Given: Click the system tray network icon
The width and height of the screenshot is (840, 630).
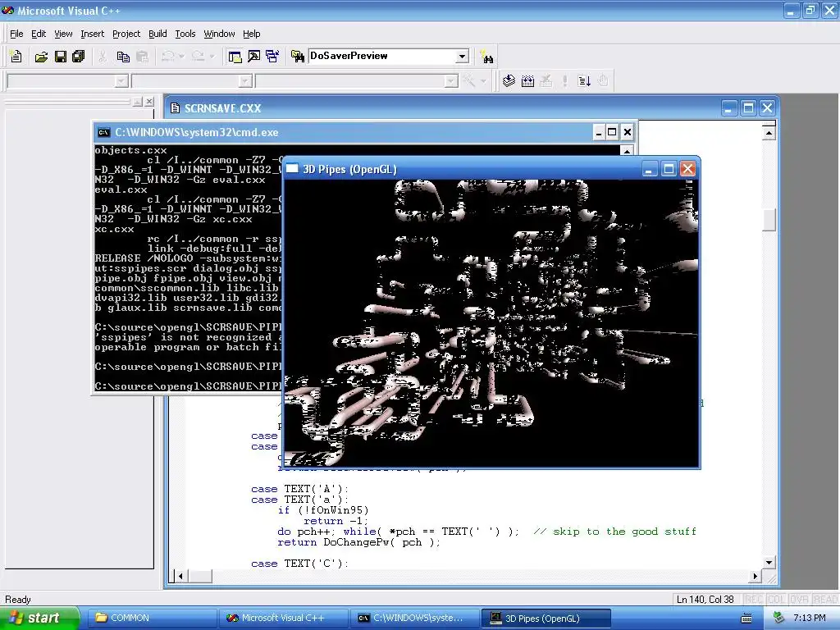Looking at the screenshot, I should point(778,618).
